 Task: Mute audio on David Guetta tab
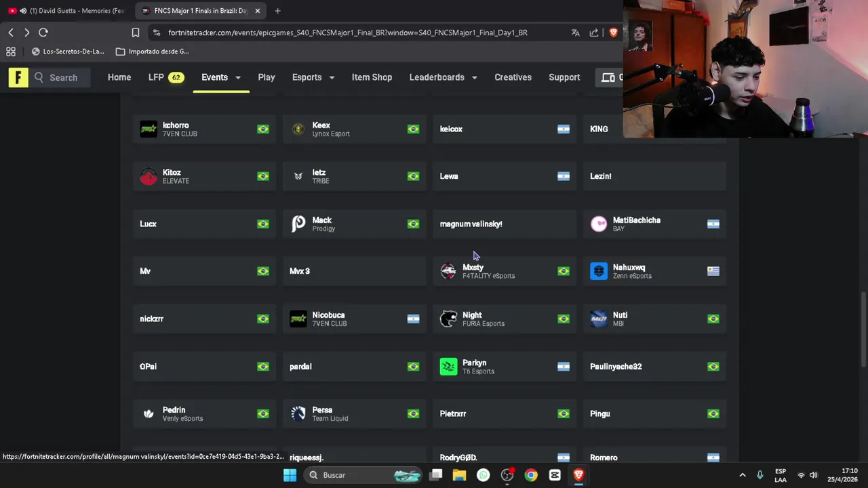[24, 11]
